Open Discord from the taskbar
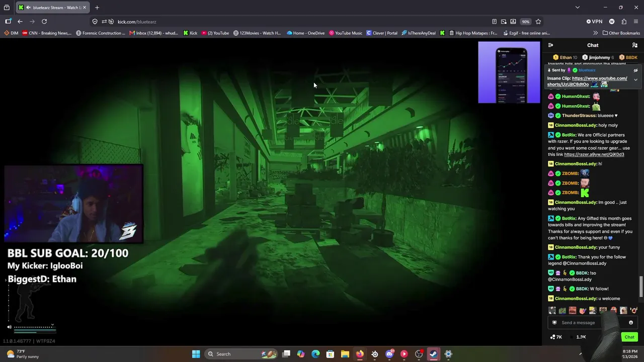 (389, 354)
